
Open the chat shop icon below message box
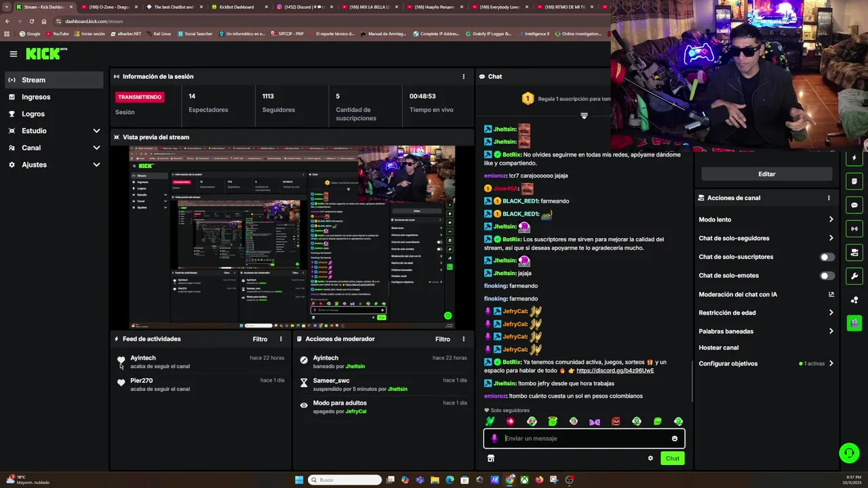point(491,458)
